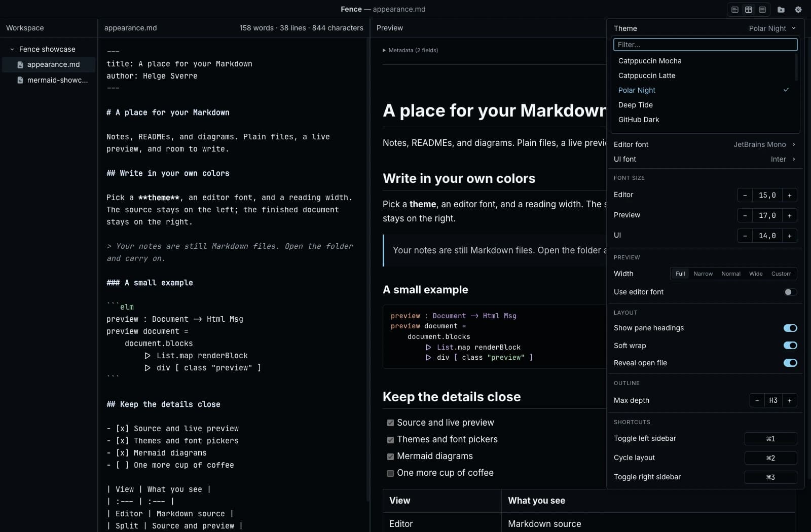
Task: Raise outline Max depth with plus
Action: [789, 400]
